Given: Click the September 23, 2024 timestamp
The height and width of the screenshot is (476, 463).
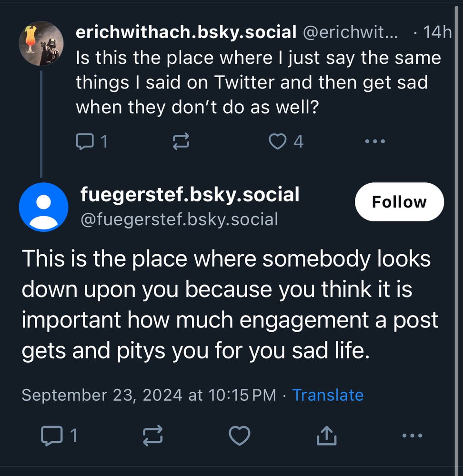Looking at the screenshot, I should [x=149, y=395].
